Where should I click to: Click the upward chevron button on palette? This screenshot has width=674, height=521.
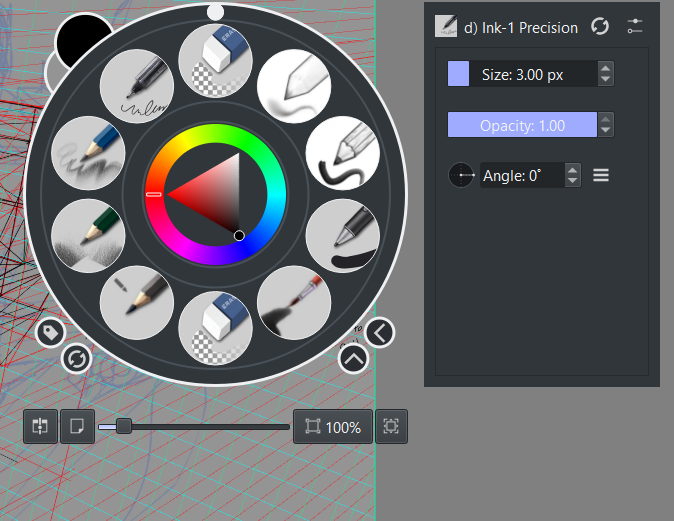(353, 359)
